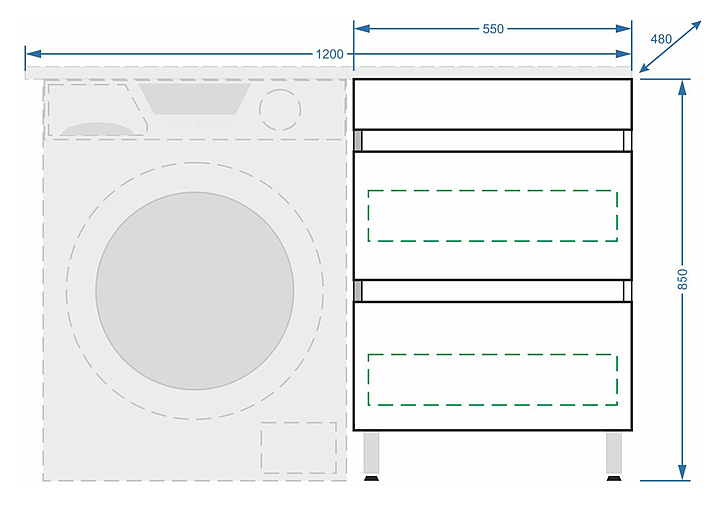
Task: Click the washing machine bottom filter hatch
Action: [298, 447]
